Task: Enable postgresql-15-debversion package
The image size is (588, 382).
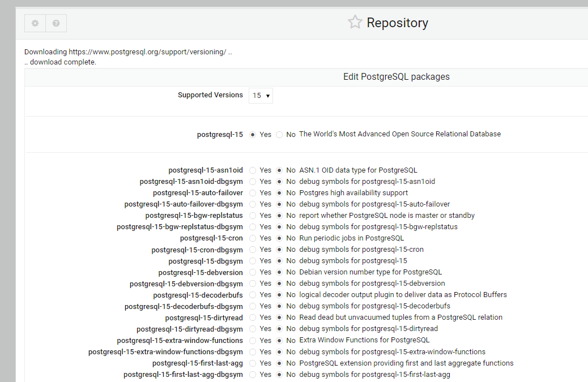Action: pos(252,272)
